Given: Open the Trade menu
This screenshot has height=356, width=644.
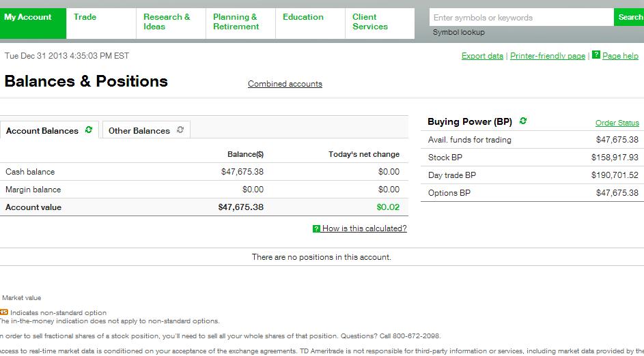Looking at the screenshot, I should coord(85,17).
